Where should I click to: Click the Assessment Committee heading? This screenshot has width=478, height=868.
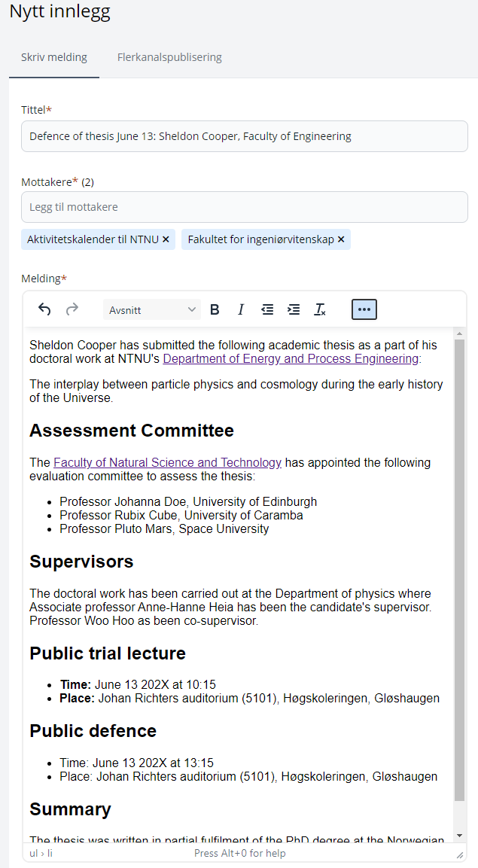(132, 431)
